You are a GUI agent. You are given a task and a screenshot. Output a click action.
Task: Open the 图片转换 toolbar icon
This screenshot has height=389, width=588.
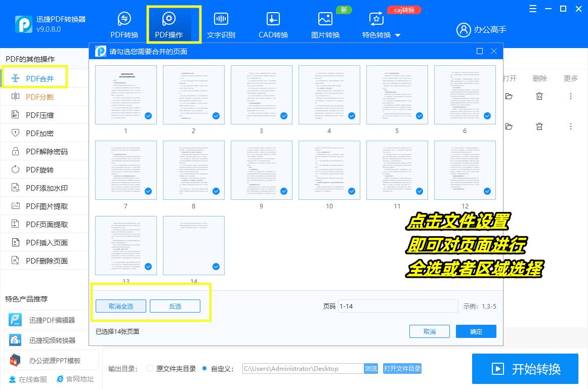tap(325, 19)
